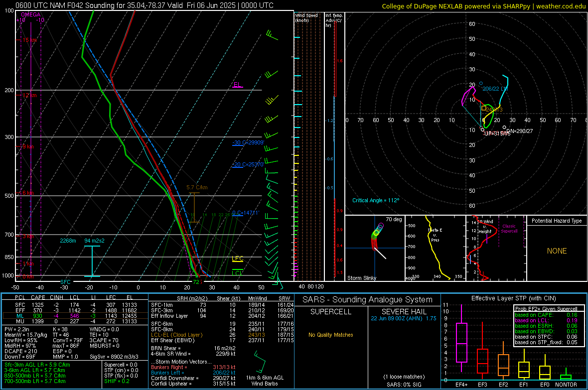Viewport: 588px width, 390px height.
Task: Click the 'Eff Inflow Layer' row label
Action: pos(169,316)
